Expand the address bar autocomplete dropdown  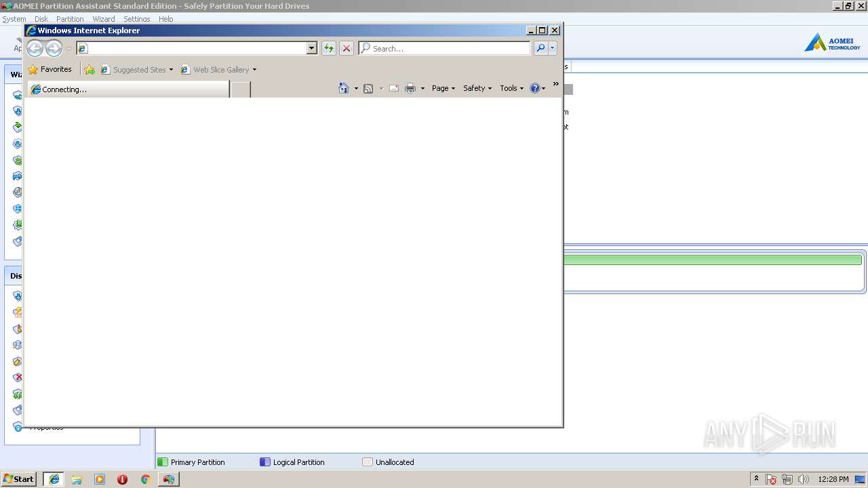point(312,48)
